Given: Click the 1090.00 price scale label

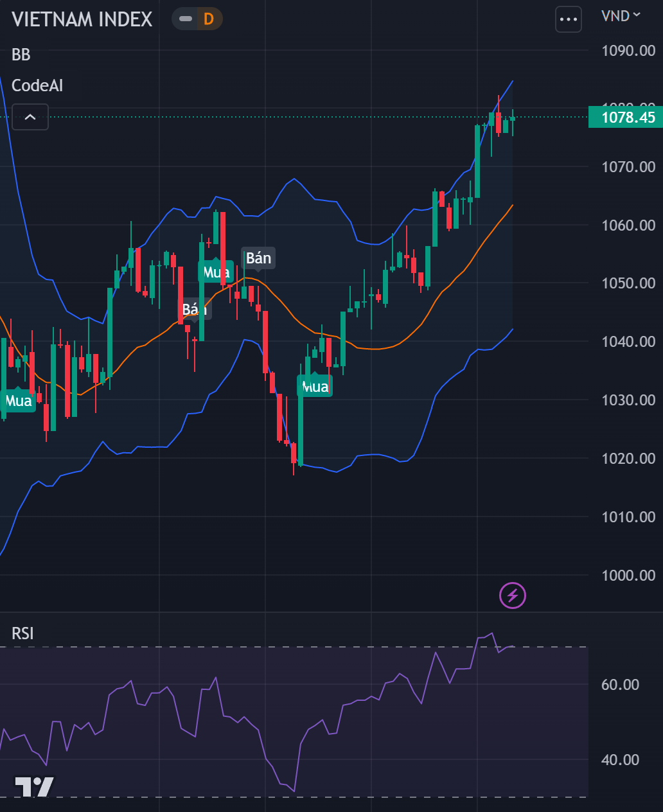Looking at the screenshot, I should pos(628,51).
